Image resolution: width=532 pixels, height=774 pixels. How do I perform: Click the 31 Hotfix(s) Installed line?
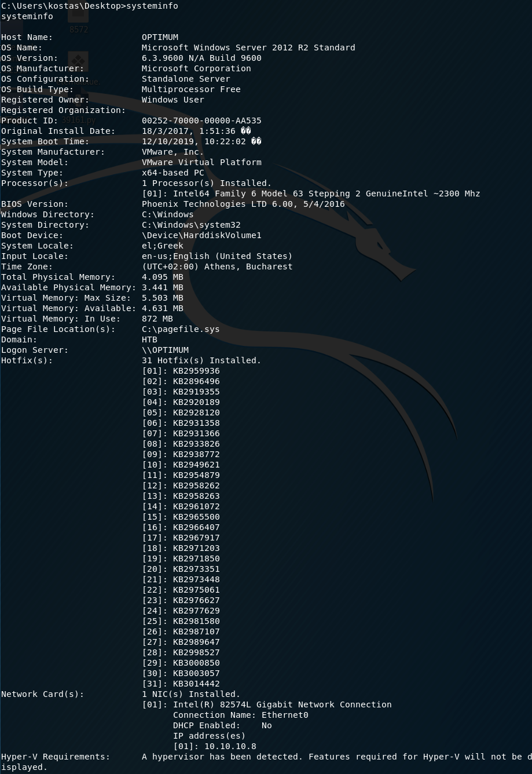coord(201,360)
